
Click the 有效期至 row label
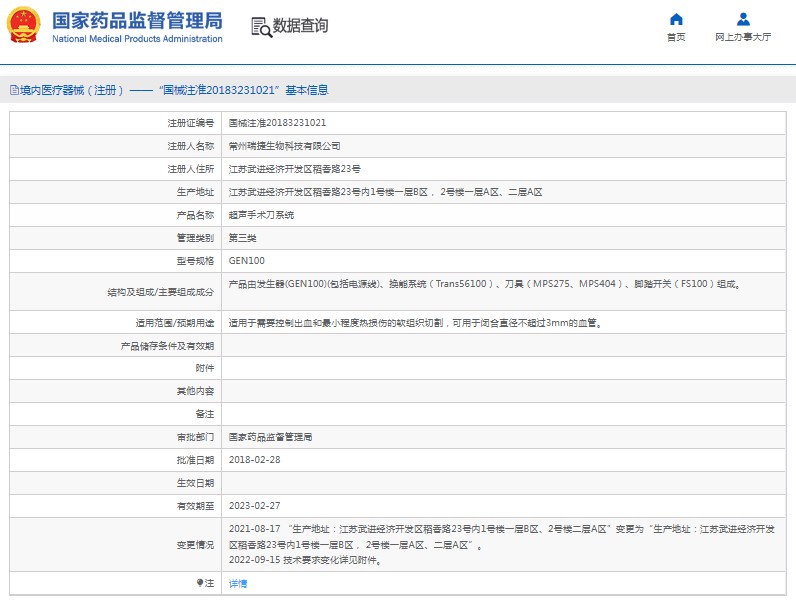point(195,506)
